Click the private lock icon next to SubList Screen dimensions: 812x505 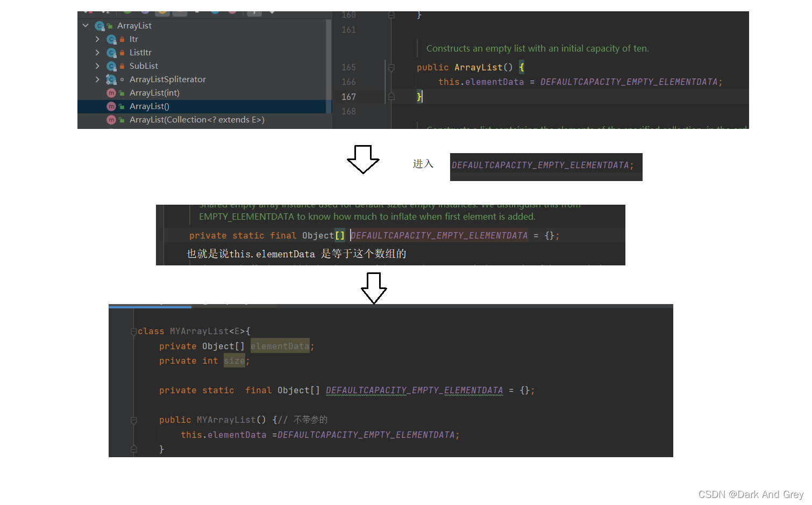[122, 66]
